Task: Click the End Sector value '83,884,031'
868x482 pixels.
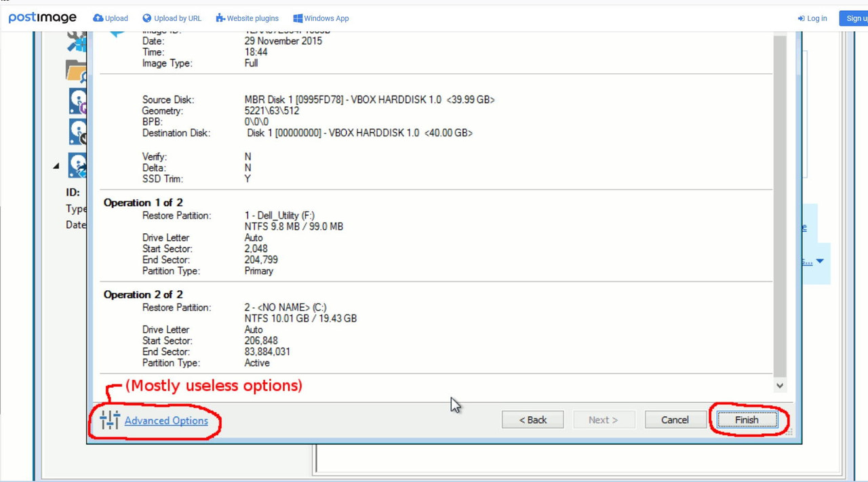Action: (267, 352)
